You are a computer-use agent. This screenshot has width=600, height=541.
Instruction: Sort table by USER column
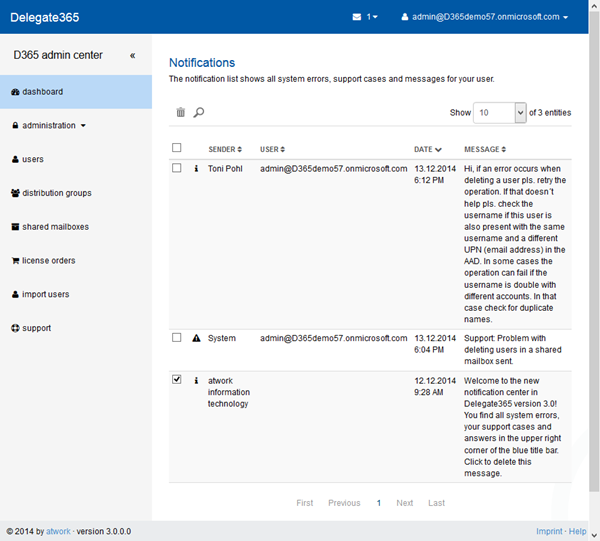pos(272,149)
